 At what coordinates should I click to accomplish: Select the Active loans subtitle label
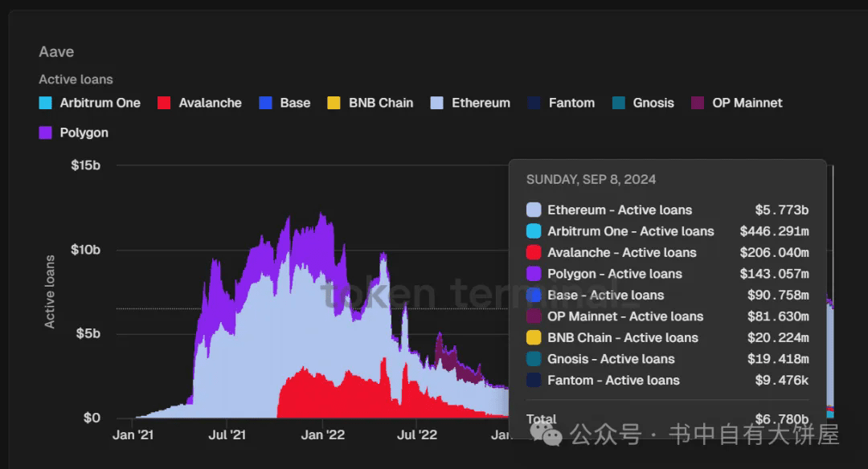(x=76, y=80)
